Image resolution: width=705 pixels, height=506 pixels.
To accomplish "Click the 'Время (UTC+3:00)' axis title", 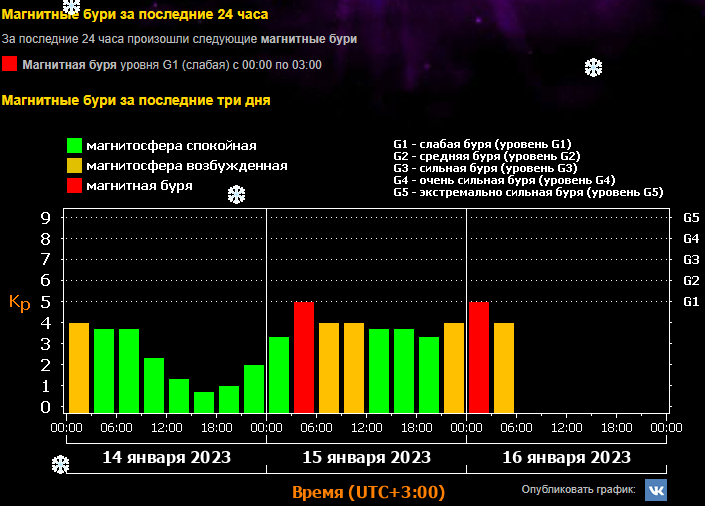I will [x=368, y=492].
